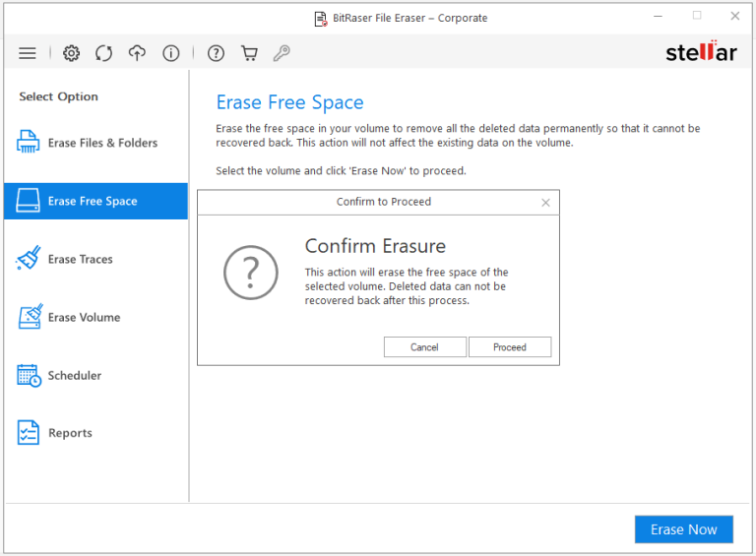Click the cloud upload icon
The width and height of the screenshot is (756, 556).
click(137, 53)
